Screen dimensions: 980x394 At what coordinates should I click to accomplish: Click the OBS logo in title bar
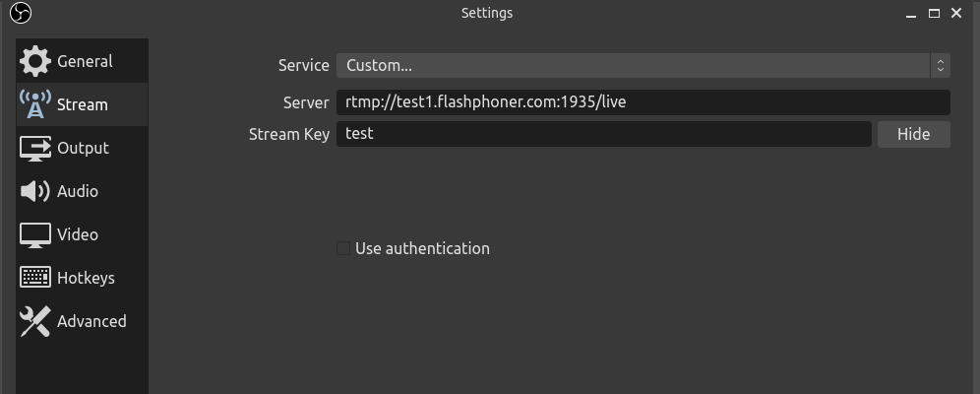(21, 13)
